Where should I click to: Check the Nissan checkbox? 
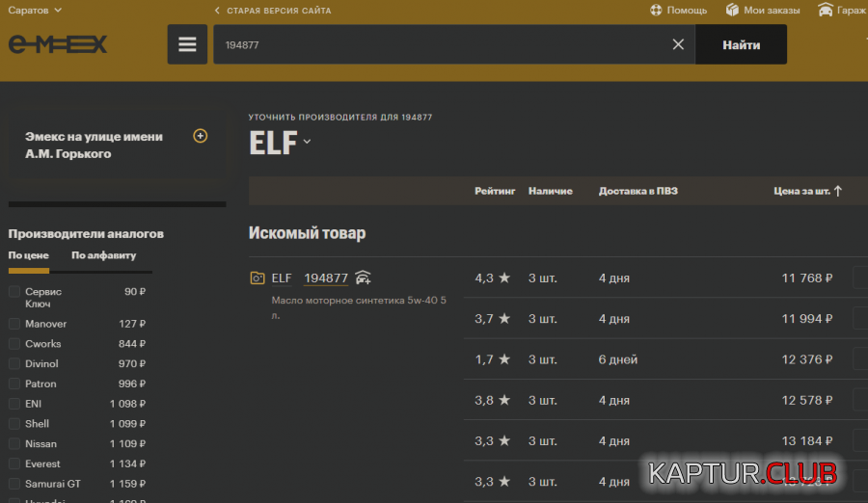(x=14, y=443)
